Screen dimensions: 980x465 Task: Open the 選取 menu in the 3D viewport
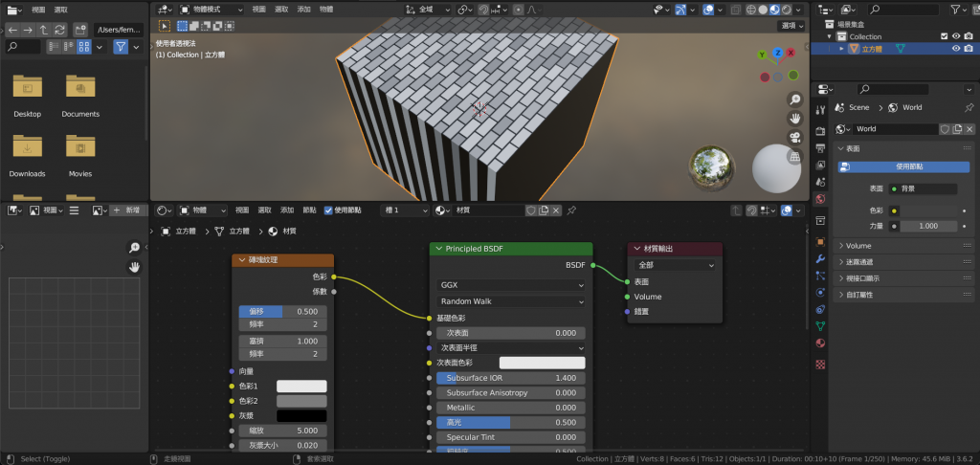[281, 10]
